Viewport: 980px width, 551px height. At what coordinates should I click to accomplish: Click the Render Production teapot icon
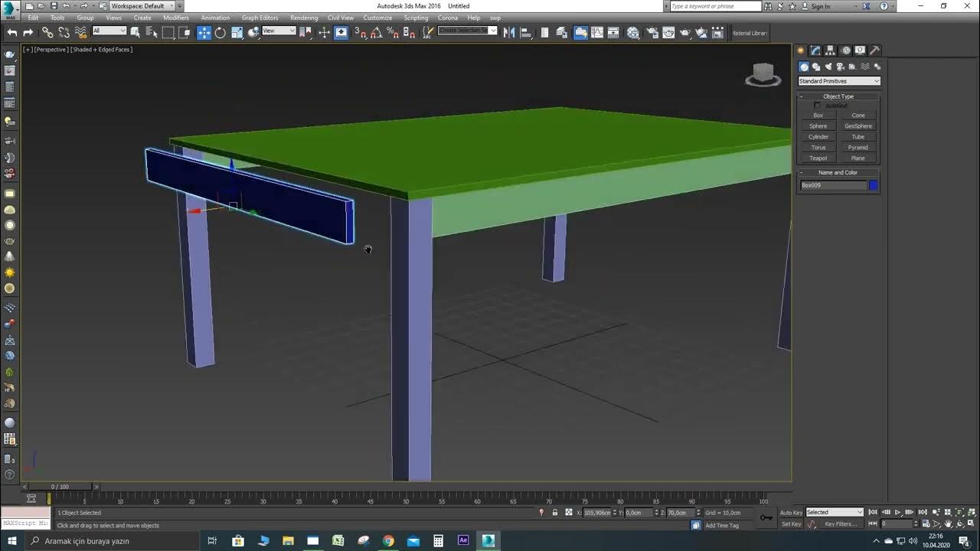point(685,32)
